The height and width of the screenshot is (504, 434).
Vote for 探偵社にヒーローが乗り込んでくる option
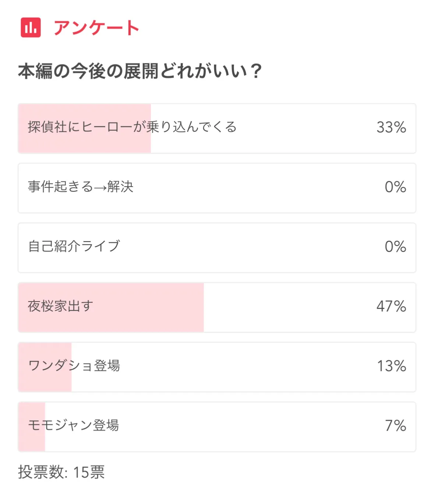(x=132, y=127)
